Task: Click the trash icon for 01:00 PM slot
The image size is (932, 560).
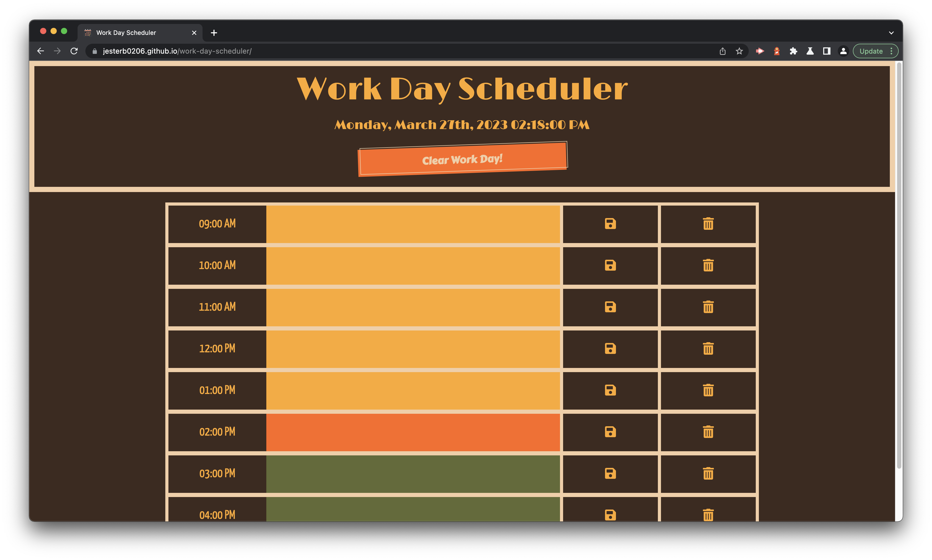Action: pyautogui.click(x=707, y=390)
